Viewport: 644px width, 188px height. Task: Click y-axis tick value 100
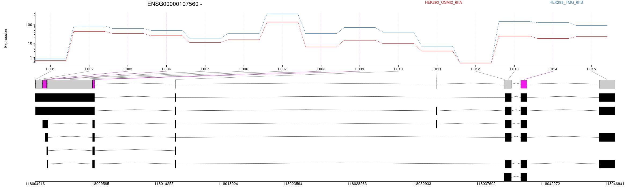(29, 25)
